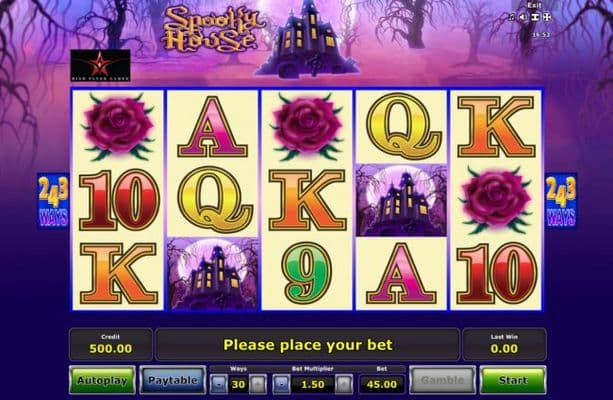Viewport: 613px width, 400px height.
Task: Click the green 9 symbol
Action: coord(307,273)
